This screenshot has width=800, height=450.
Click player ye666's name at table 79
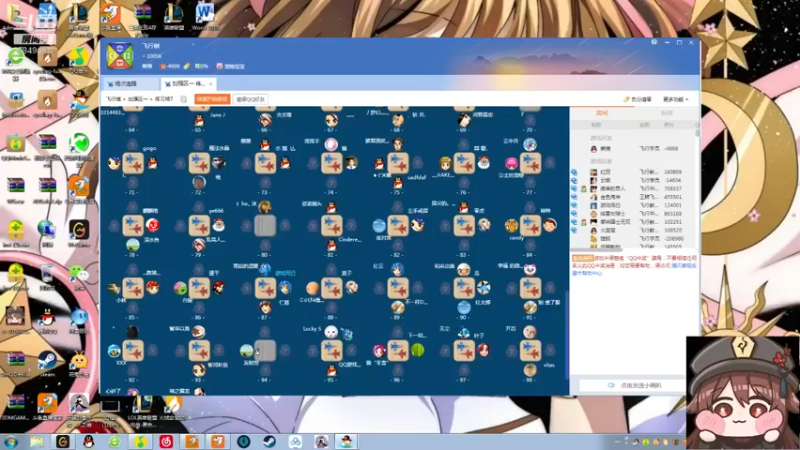[x=216, y=211]
